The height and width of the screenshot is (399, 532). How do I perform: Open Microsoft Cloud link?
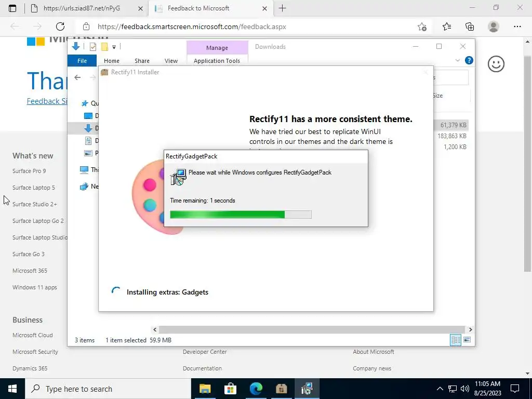(33, 335)
